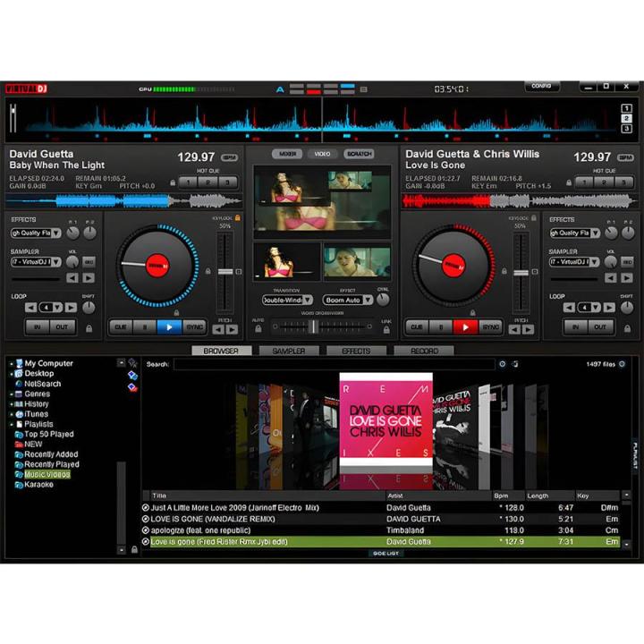Pause the left deck
The image size is (644, 644).
pyautogui.click(x=145, y=327)
